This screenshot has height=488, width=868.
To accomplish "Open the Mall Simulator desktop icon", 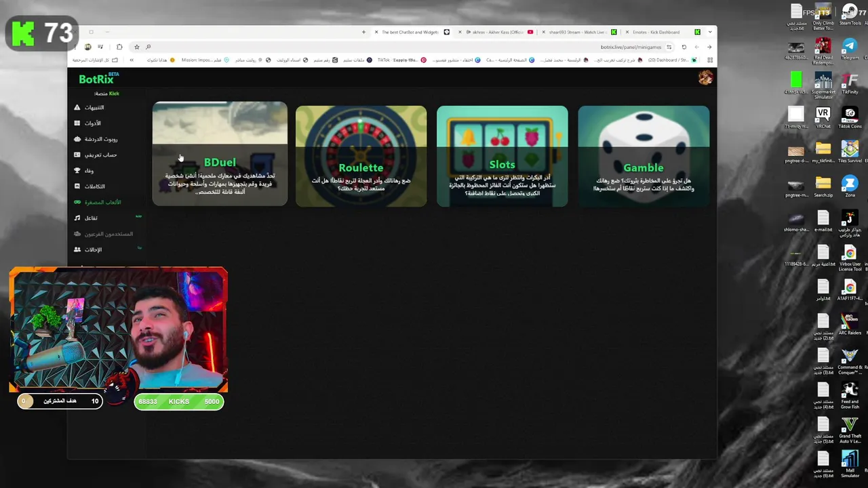I will (x=850, y=465).
